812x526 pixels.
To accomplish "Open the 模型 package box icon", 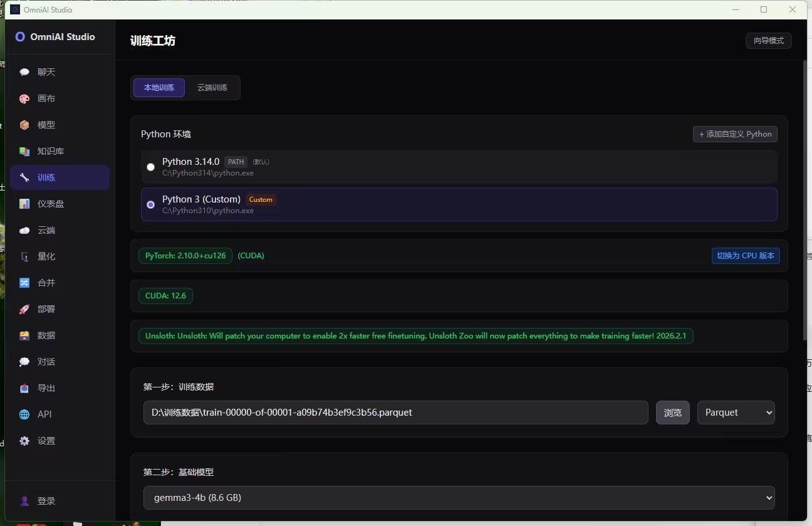I will click(24, 125).
